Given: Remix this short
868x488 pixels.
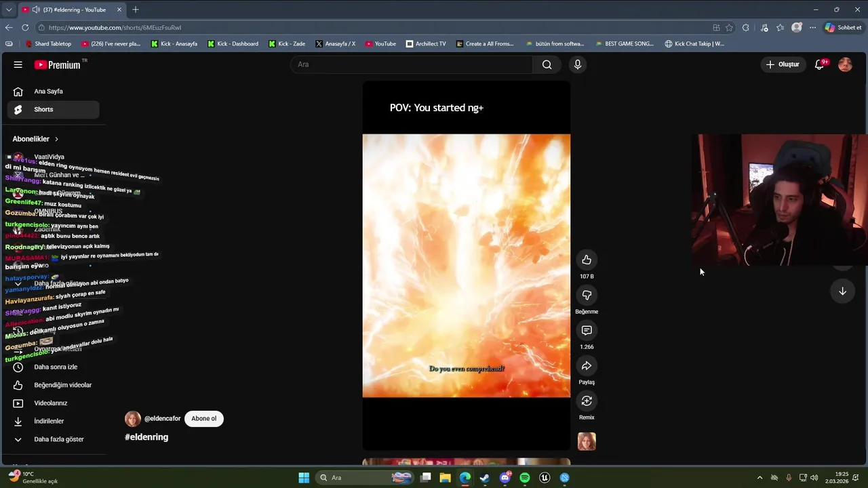Looking at the screenshot, I should coord(587,401).
